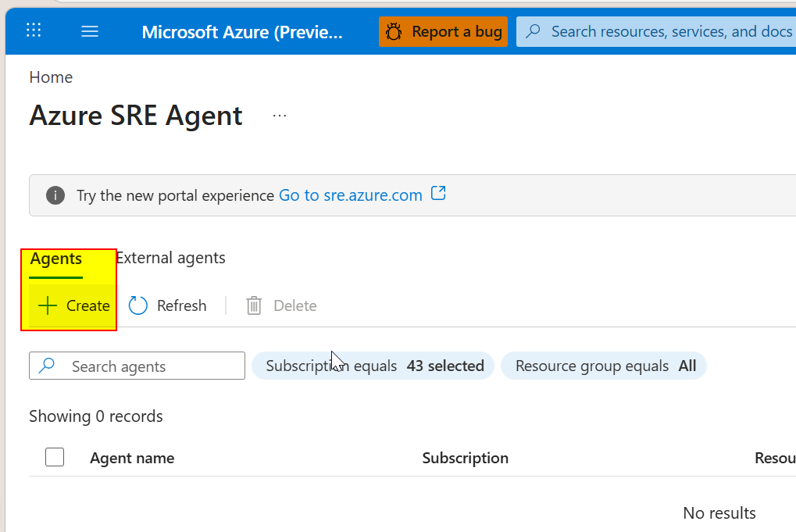796x532 pixels.
Task: Focus the Search agents field
Action: pyautogui.click(x=137, y=366)
